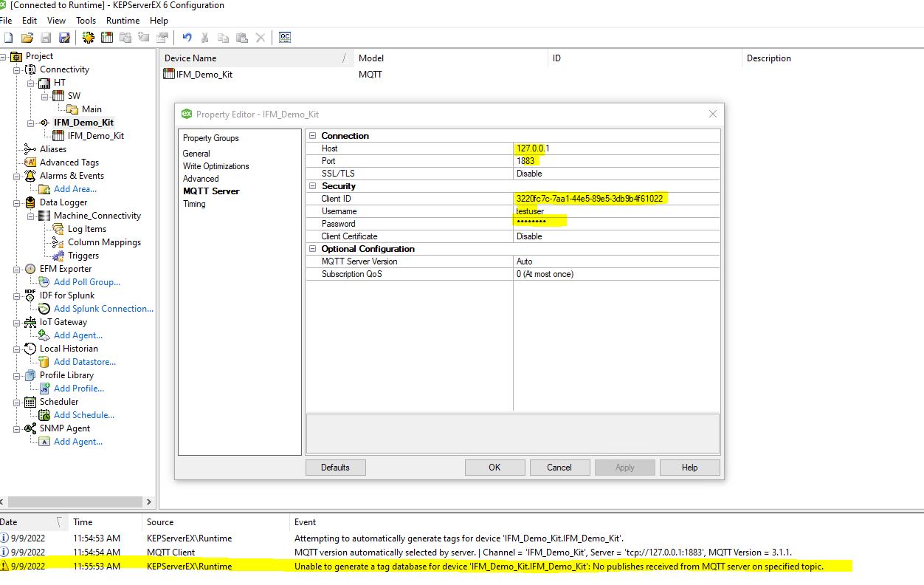Collapse the Machine_Connectivity node
The image size is (924, 585).
[31, 216]
